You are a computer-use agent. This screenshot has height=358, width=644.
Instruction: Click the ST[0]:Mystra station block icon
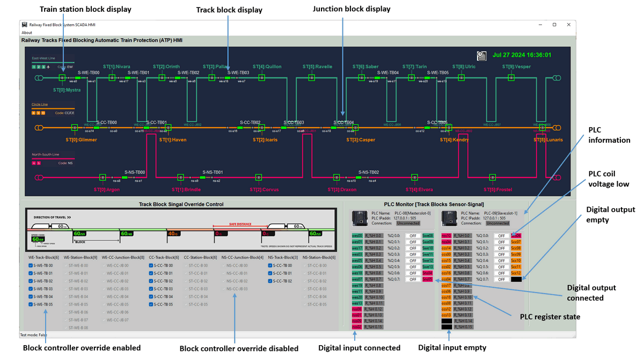pyautogui.click(x=62, y=78)
